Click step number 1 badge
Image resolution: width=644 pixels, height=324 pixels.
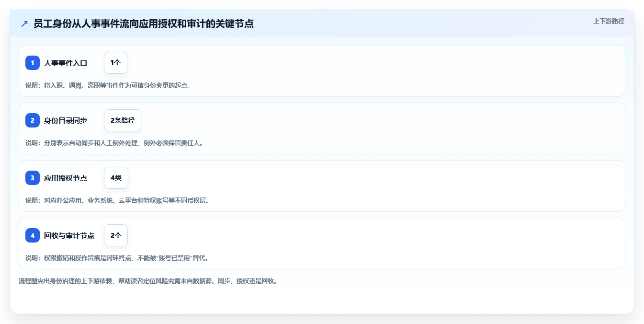[x=33, y=63]
